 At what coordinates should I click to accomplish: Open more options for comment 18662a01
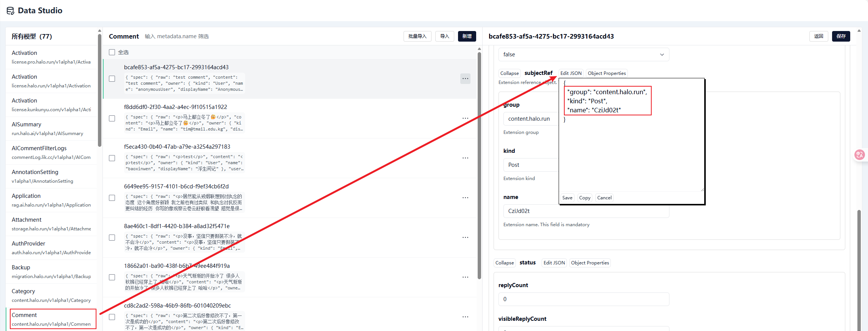(465, 277)
